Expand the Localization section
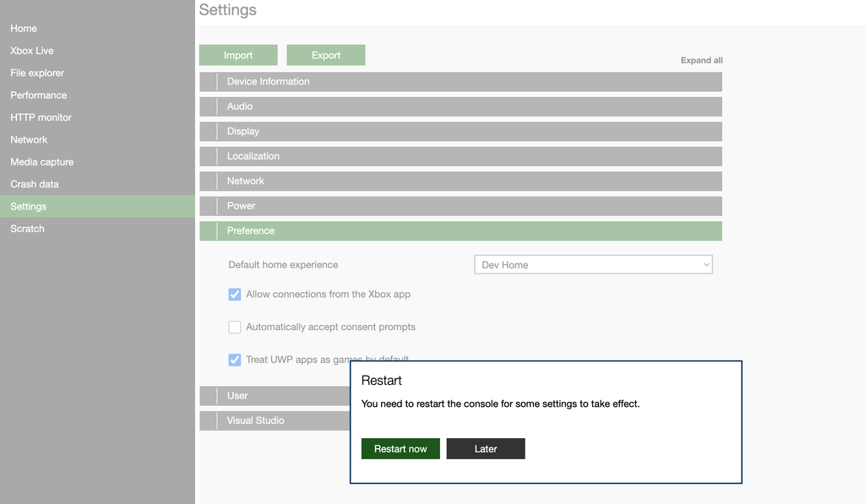Viewport: 865px width, 504px height. (x=460, y=156)
